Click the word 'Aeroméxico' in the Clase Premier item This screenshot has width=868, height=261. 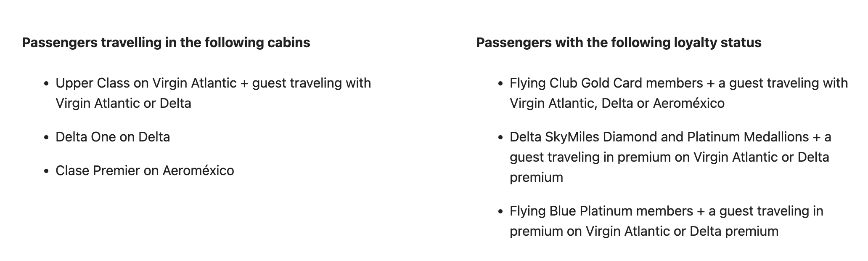198,170
